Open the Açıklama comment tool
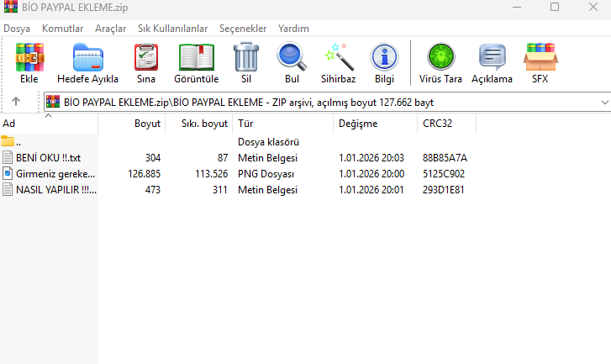 [x=492, y=57]
